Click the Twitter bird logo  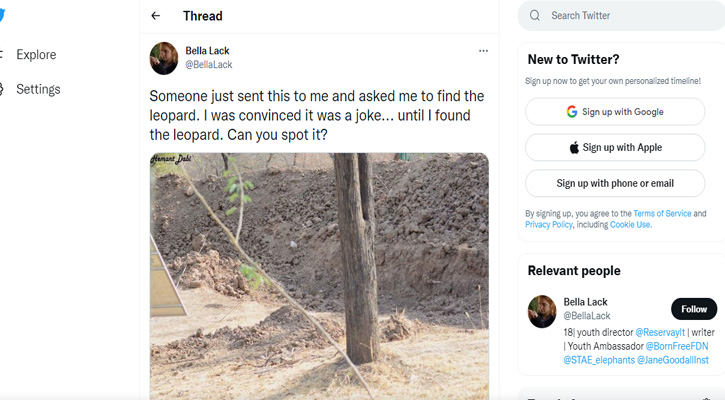pyautogui.click(x=3, y=15)
